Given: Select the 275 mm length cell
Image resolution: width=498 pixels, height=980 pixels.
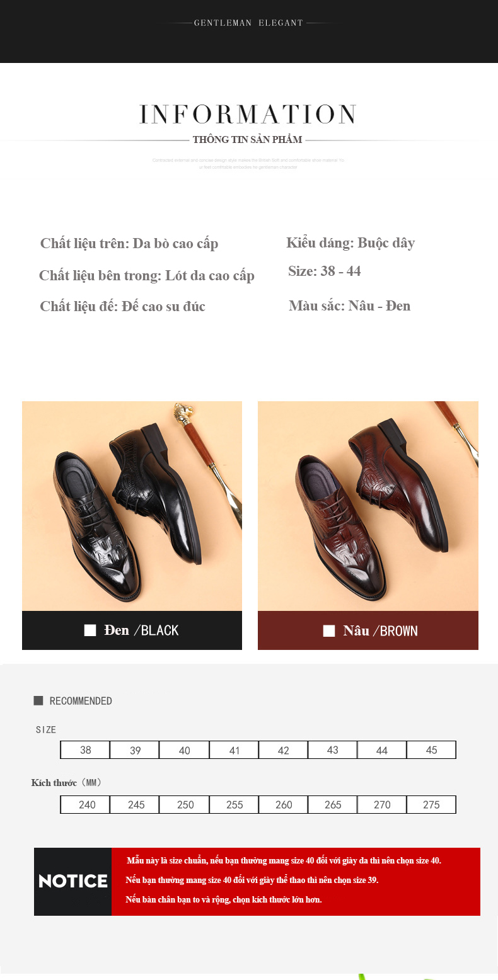Looking at the screenshot, I should (x=431, y=805).
